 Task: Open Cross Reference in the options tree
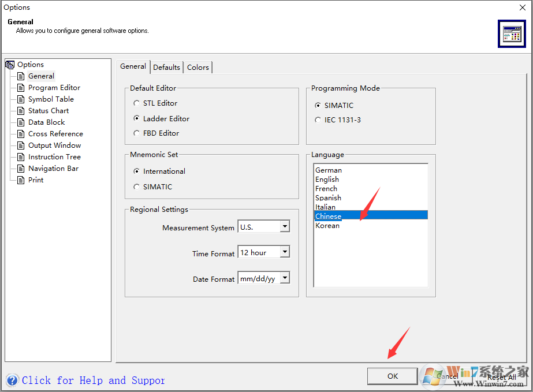click(55, 134)
